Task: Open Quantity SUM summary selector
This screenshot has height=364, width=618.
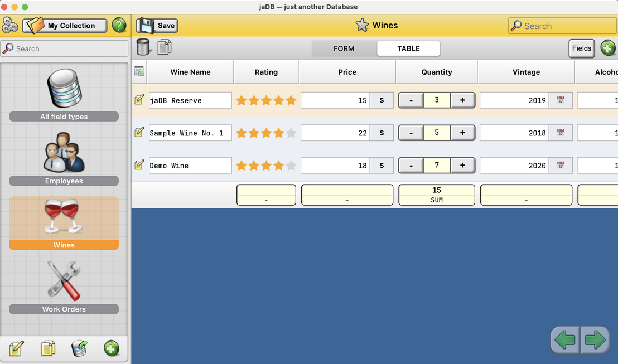Action: [437, 195]
